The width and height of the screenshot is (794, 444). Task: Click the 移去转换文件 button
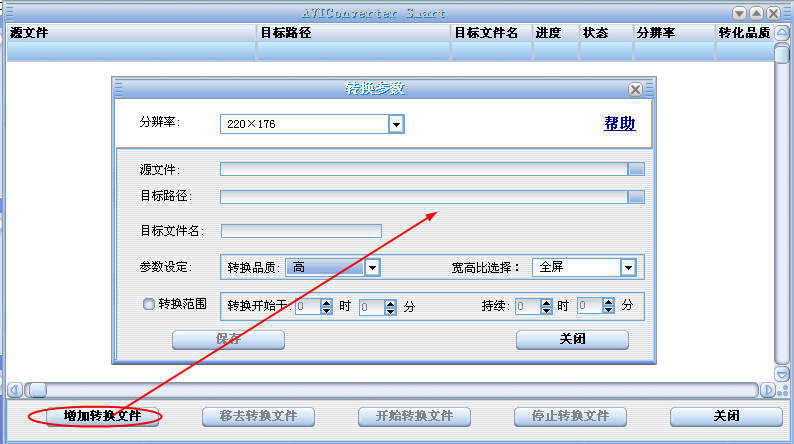258,416
